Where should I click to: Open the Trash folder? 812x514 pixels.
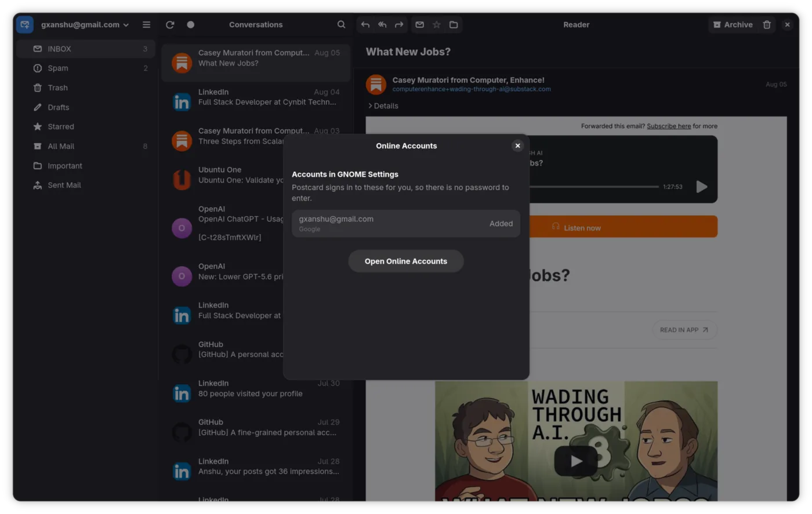[86, 88]
